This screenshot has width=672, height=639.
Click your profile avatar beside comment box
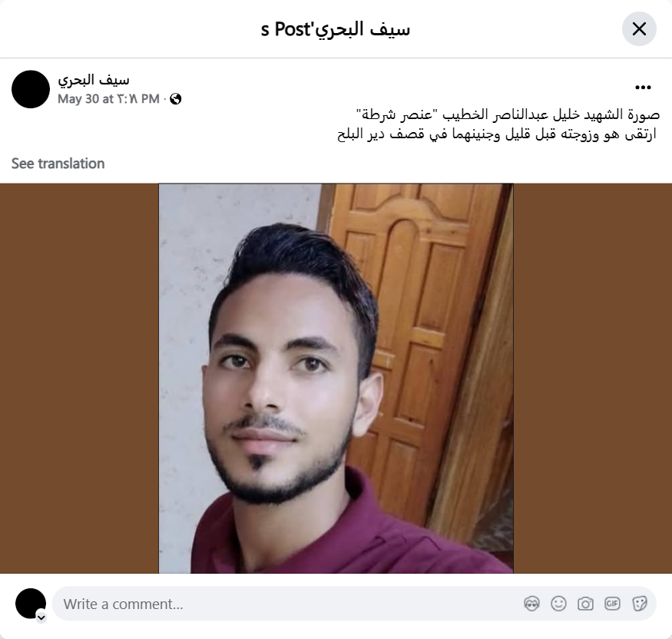coord(31,604)
